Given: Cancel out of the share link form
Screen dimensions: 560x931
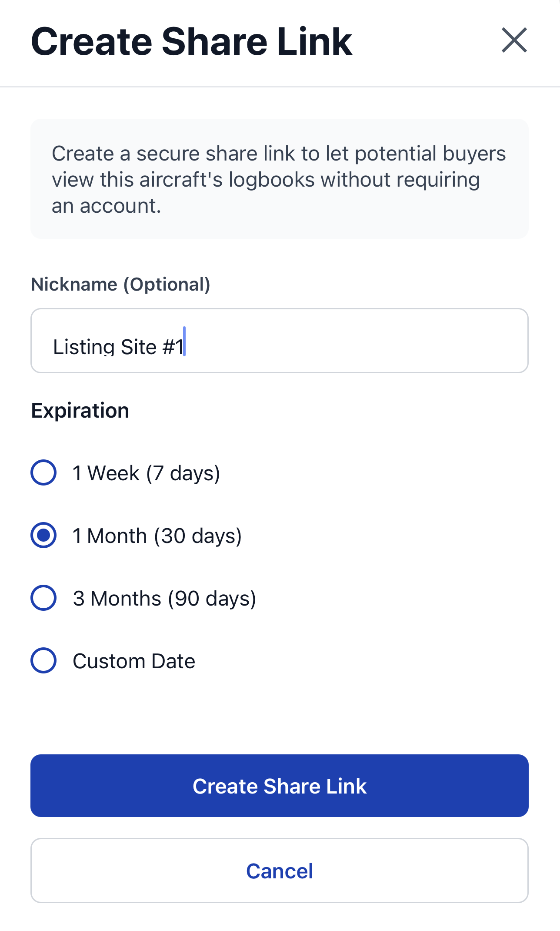Looking at the screenshot, I should coord(280,871).
